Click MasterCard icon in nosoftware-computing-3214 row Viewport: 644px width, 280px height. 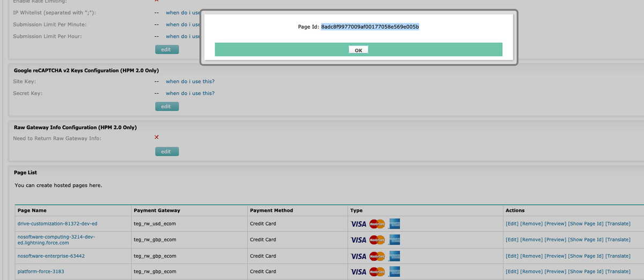(377, 240)
